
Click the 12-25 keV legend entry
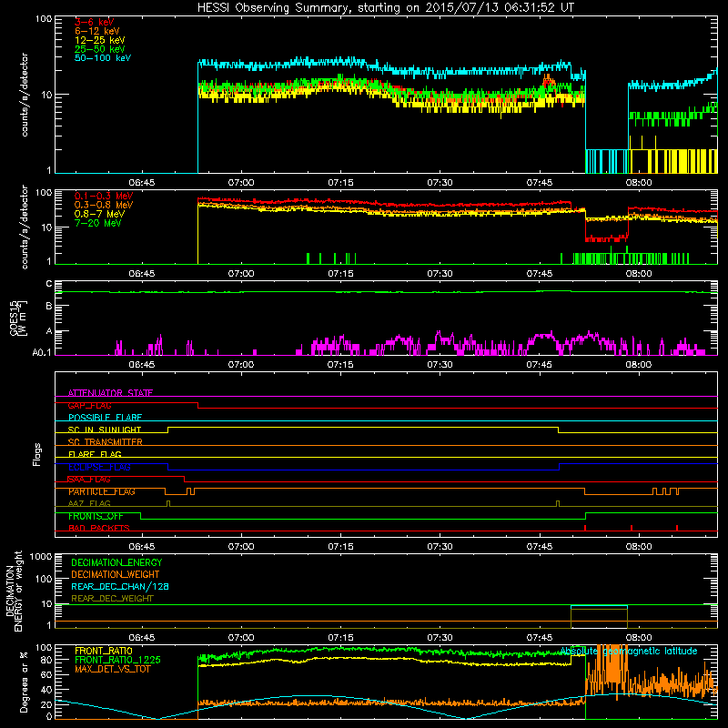pyautogui.click(x=100, y=40)
